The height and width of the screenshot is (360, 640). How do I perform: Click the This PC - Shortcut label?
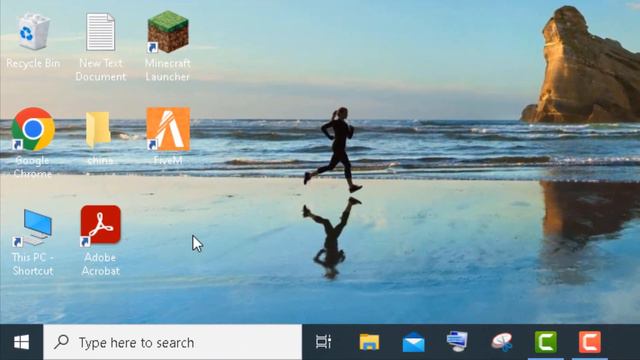tap(33, 264)
